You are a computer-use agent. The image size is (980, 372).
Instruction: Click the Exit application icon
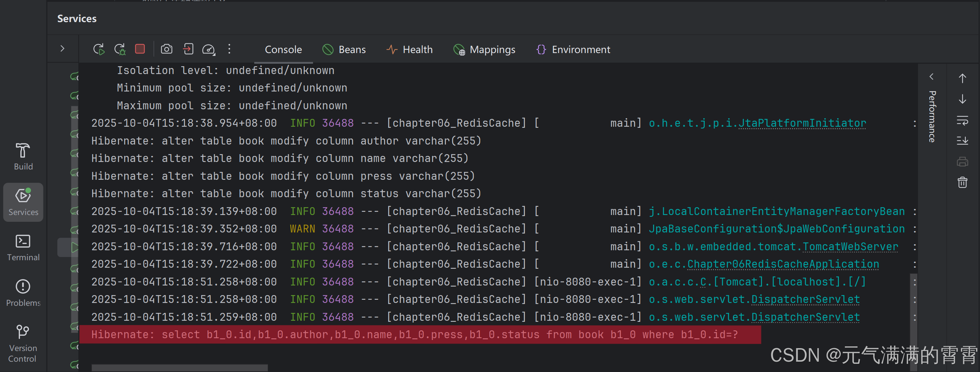click(x=188, y=49)
